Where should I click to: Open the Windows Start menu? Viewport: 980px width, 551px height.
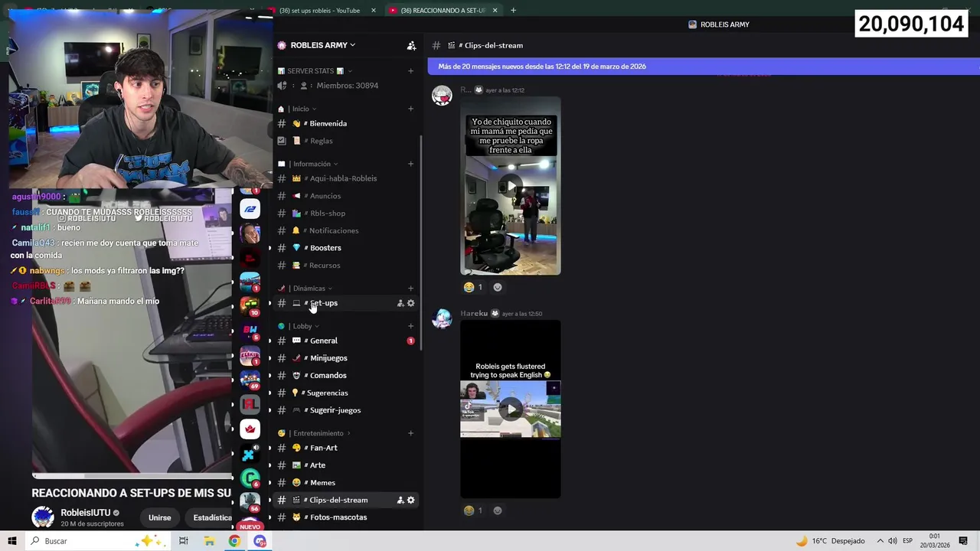pyautogui.click(x=12, y=541)
